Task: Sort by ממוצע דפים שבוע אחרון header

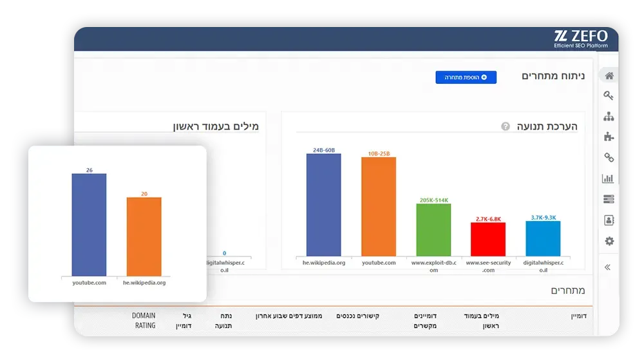Action: (289, 316)
